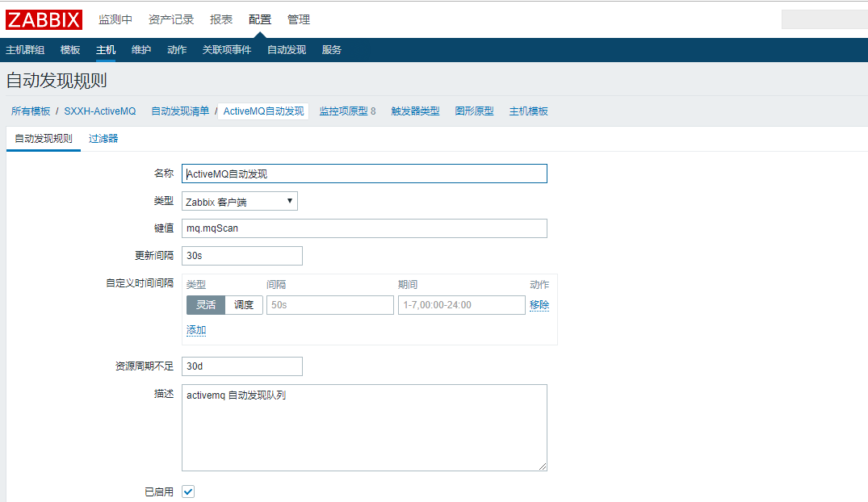The width and height of the screenshot is (868, 502).
Task: Click the 期间 field 1-7,00:00-24:00
Action: [x=462, y=305]
